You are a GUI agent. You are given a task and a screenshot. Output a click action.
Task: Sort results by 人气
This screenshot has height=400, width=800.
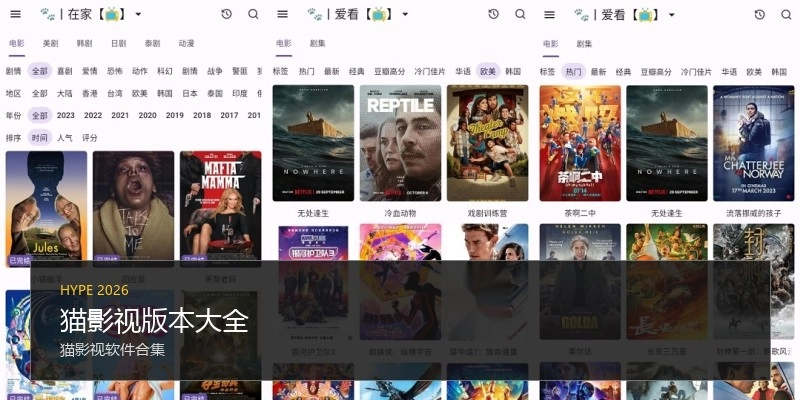[x=64, y=138]
